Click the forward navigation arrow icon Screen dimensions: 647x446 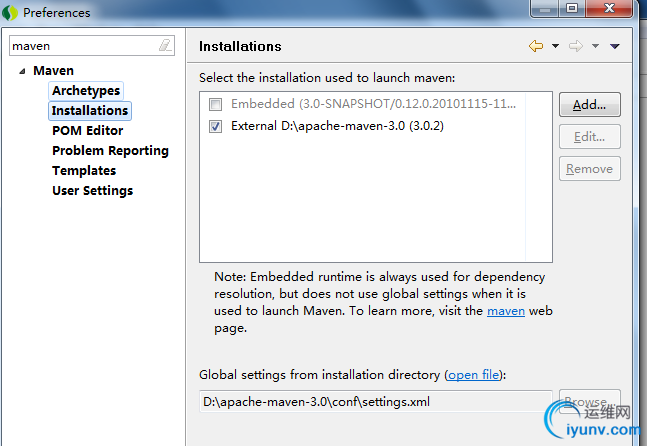click(576, 46)
